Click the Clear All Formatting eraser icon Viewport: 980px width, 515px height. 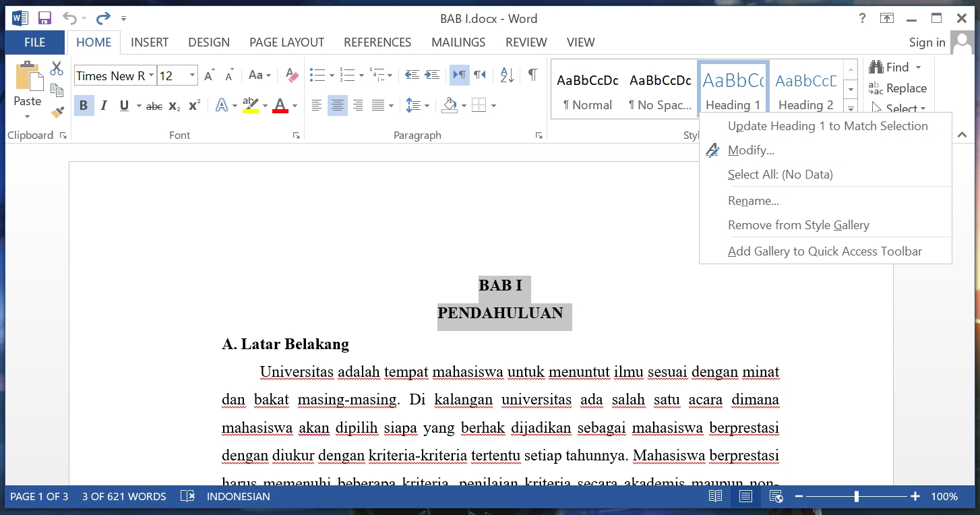292,75
